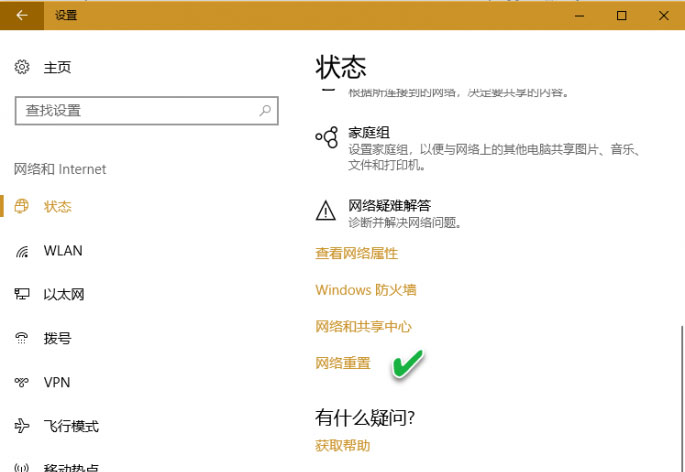Maximize the 设置 window

(621, 16)
